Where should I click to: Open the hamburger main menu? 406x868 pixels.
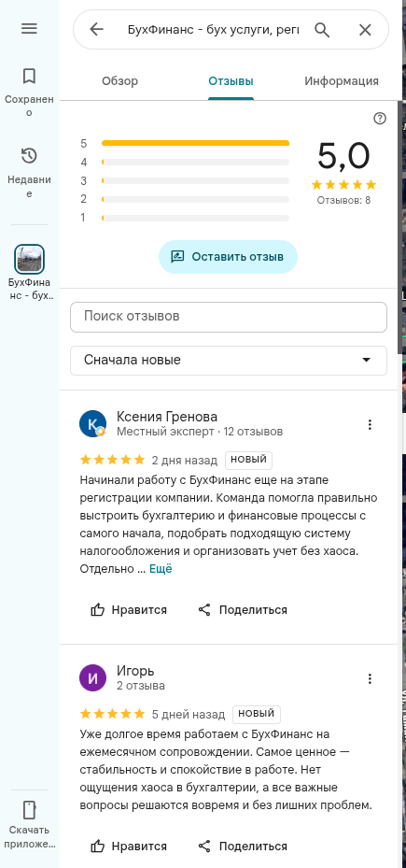point(29,28)
